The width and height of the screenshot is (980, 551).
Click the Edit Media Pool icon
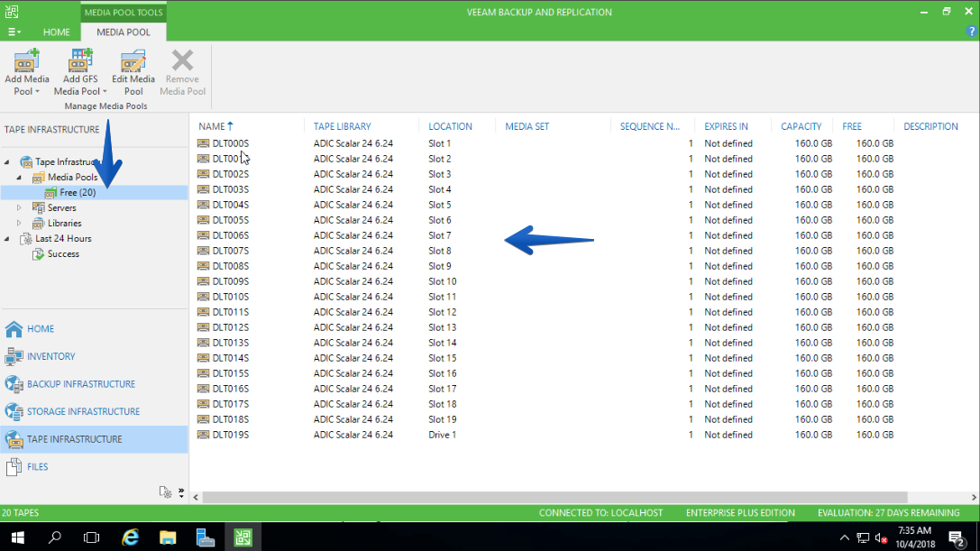(x=133, y=60)
